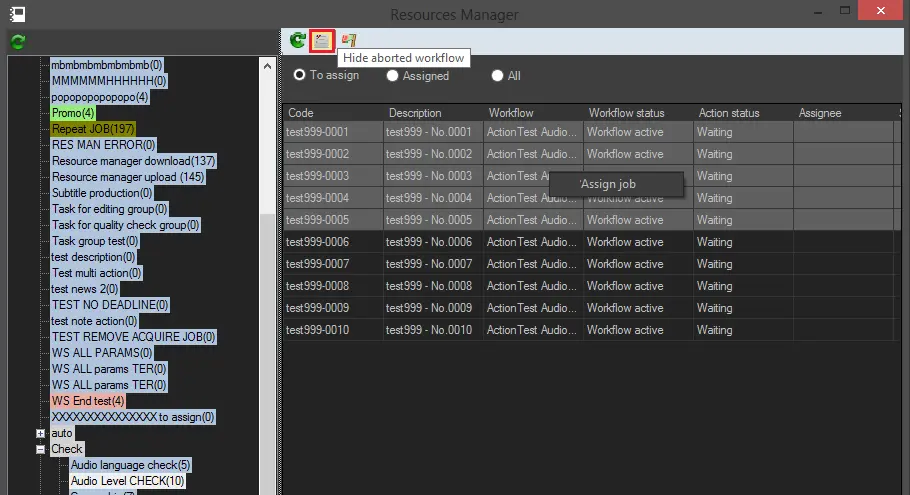Screen dimensions: 910x495
Task: Select 'WS End test(4)' tree item
Action: point(88,401)
